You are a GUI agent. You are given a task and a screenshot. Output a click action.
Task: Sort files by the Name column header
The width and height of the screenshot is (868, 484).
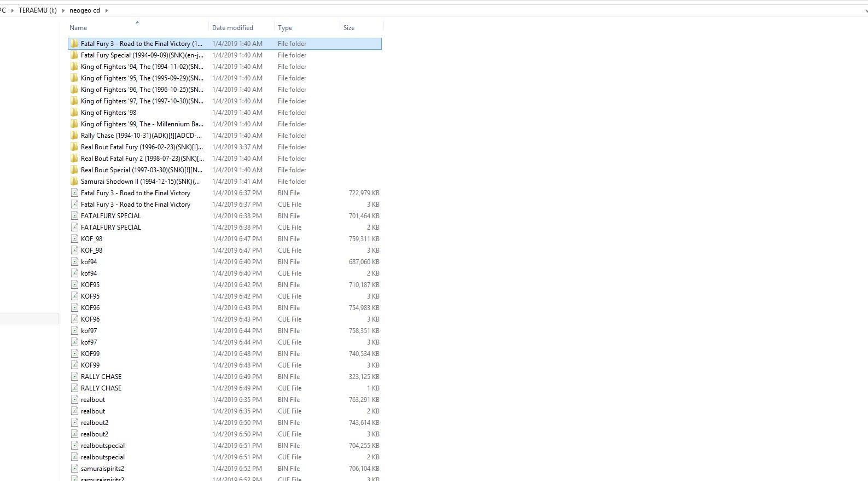78,28
